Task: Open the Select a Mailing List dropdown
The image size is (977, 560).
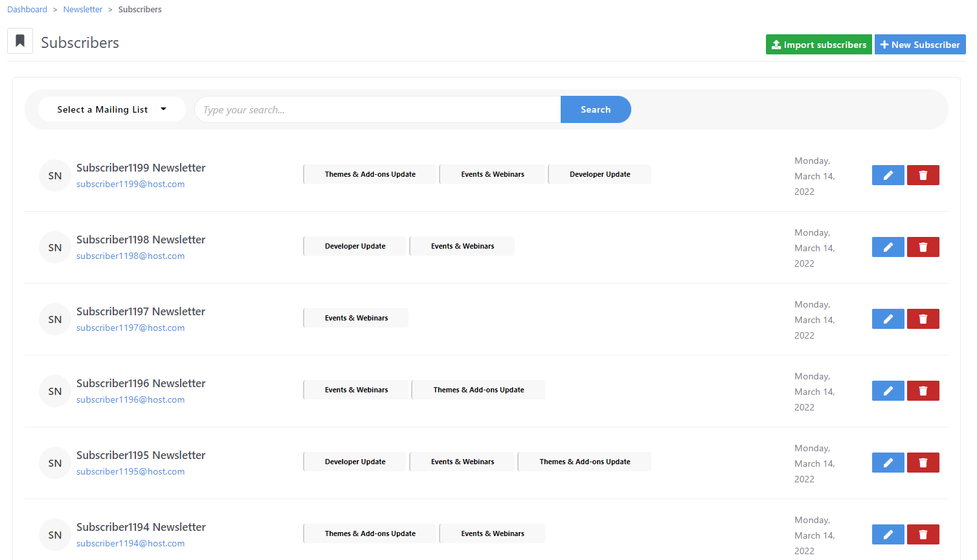Action: (111, 109)
